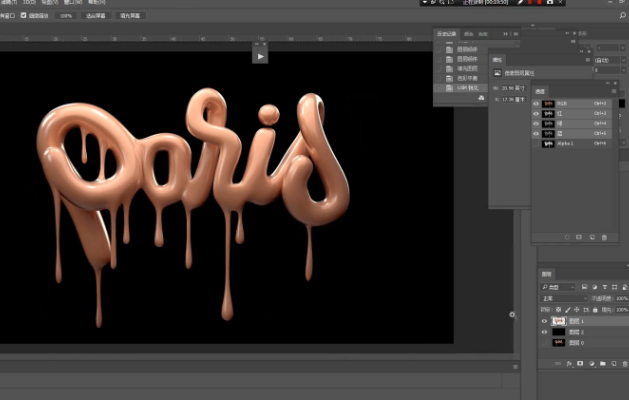Lock artboard nesting icon
This screenshot has height=400, width=629.
pyautogui.click(x=586, y=310)
